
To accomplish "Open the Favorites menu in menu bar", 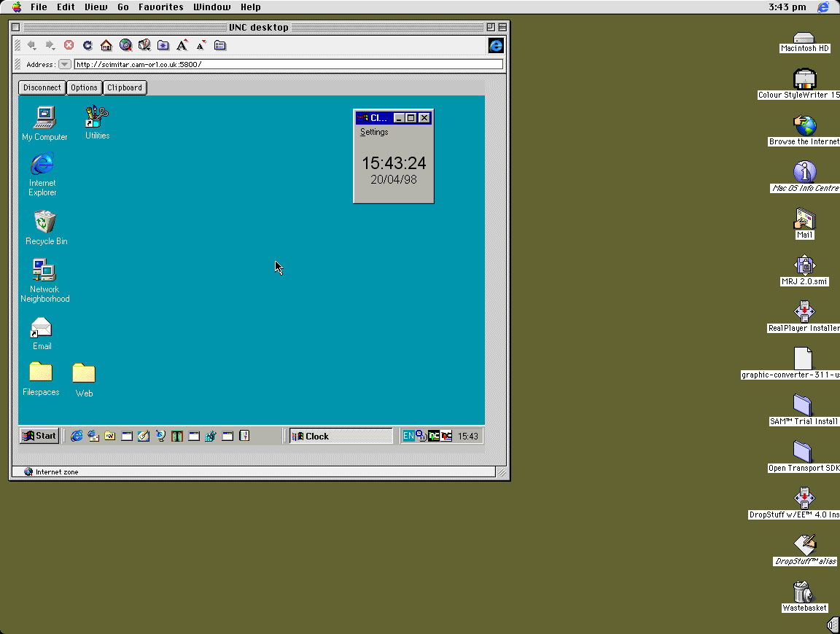I will coord(161,7).
